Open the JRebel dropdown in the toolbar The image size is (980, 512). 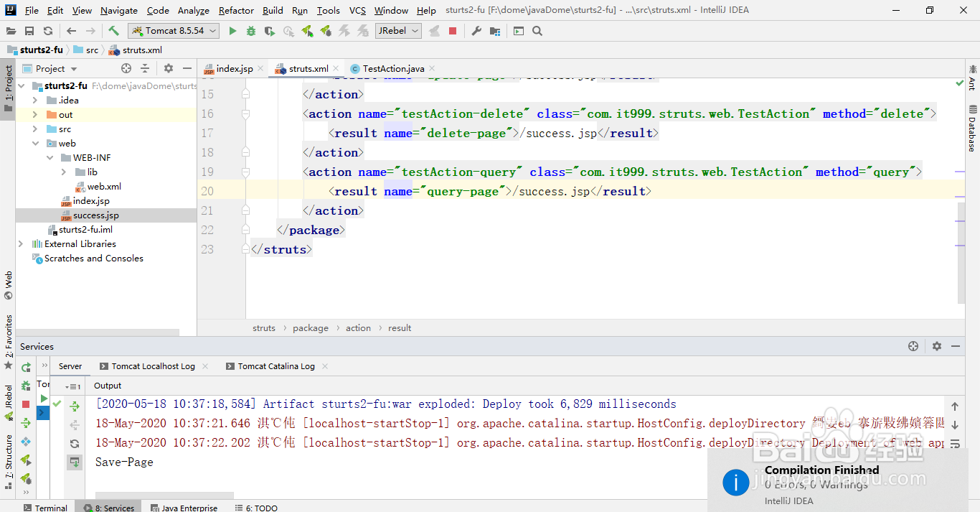398,31
